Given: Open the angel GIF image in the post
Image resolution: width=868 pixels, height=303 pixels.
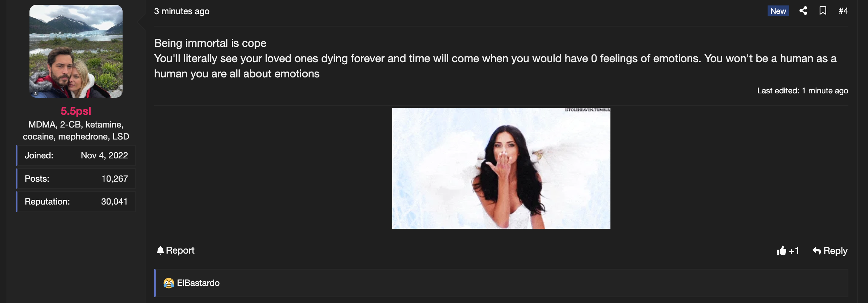Looking at the screenshot, I should pos(501,168).
